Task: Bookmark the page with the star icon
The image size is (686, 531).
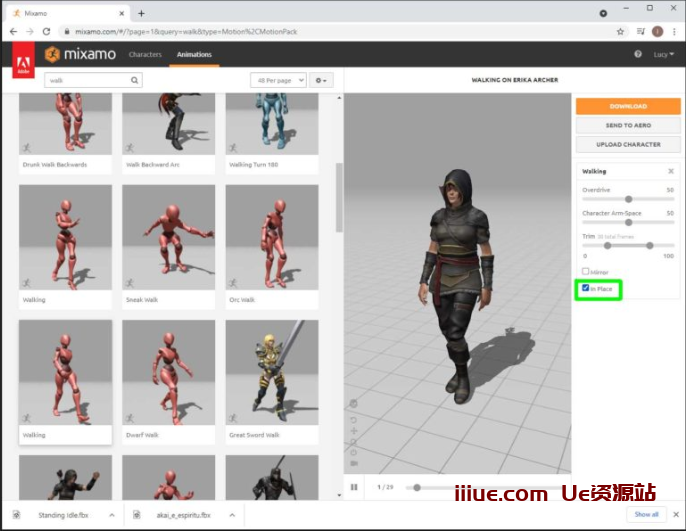Action: click(620, 31)
